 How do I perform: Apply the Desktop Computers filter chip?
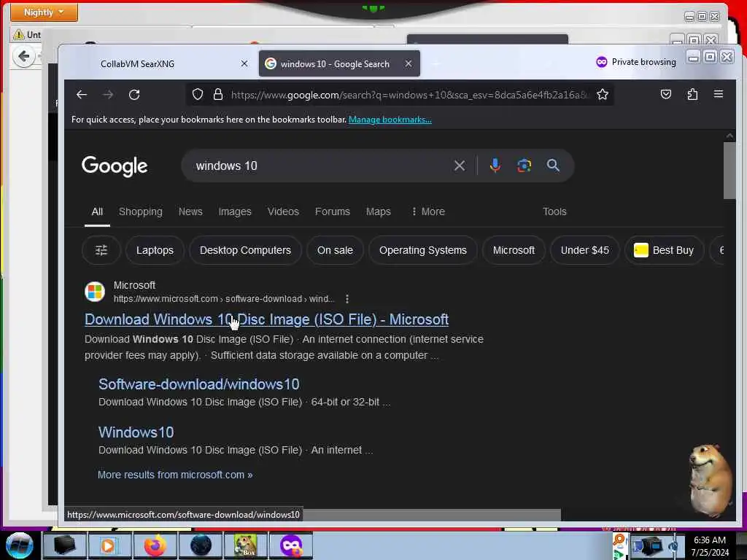245,250
